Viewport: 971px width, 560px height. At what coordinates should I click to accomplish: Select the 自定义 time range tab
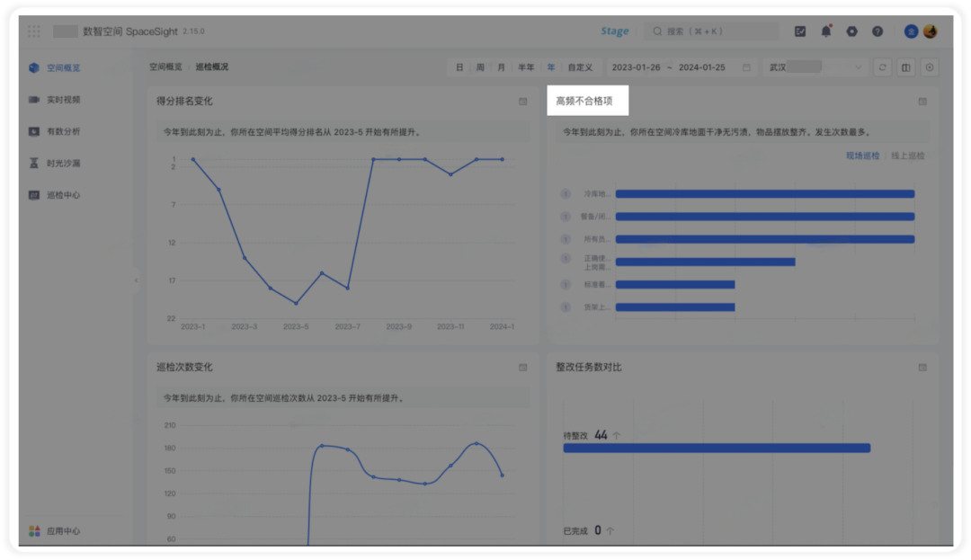580,67
